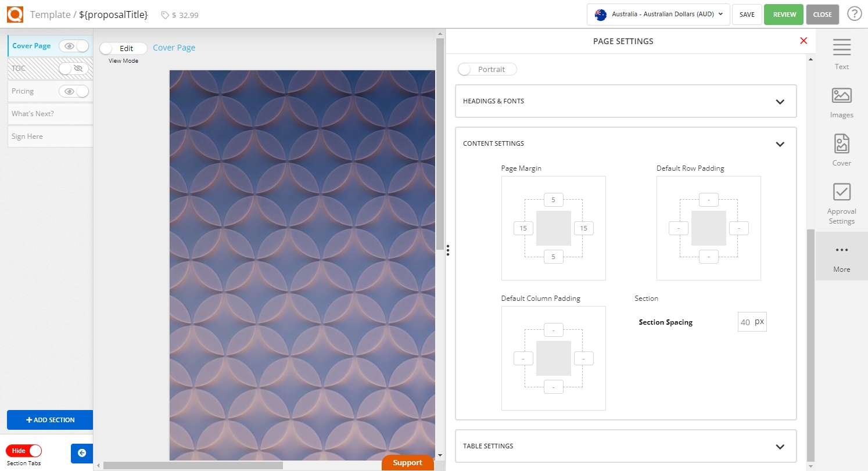Click the More options icon
The height and width of the screenshot is (471, 868).
click(x=841, y=256)
